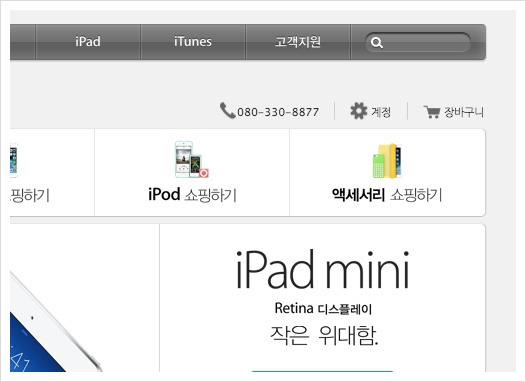Open the iTunes navigation tab
Image resolution: width=526 pixels, height=382 pixels.
tap(193, 42)
